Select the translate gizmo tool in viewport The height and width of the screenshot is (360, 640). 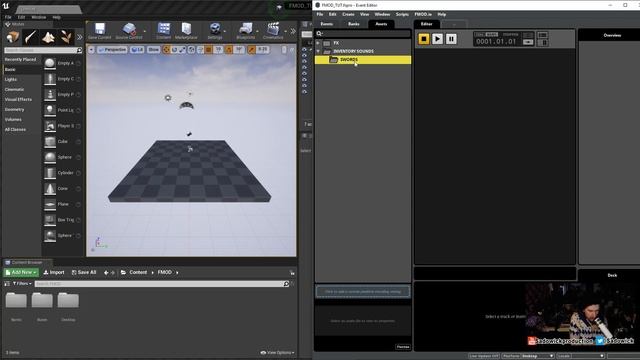tap(166, 50)
